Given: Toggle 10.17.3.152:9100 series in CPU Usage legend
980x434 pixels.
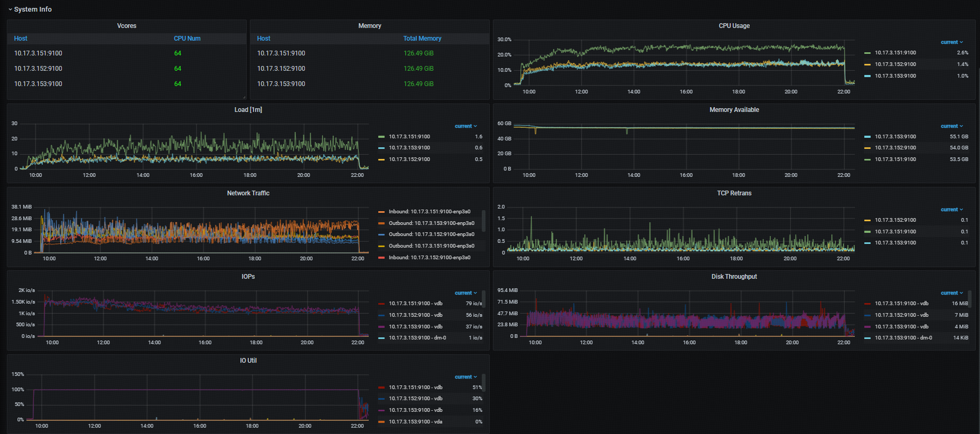Looking at the screenshot, I should pos(895,64).
